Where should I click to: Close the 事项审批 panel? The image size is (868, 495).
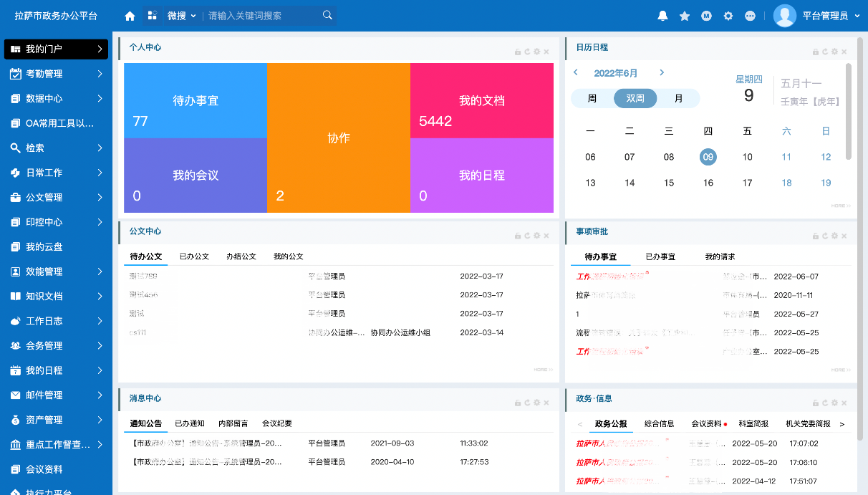pos(844,236)
